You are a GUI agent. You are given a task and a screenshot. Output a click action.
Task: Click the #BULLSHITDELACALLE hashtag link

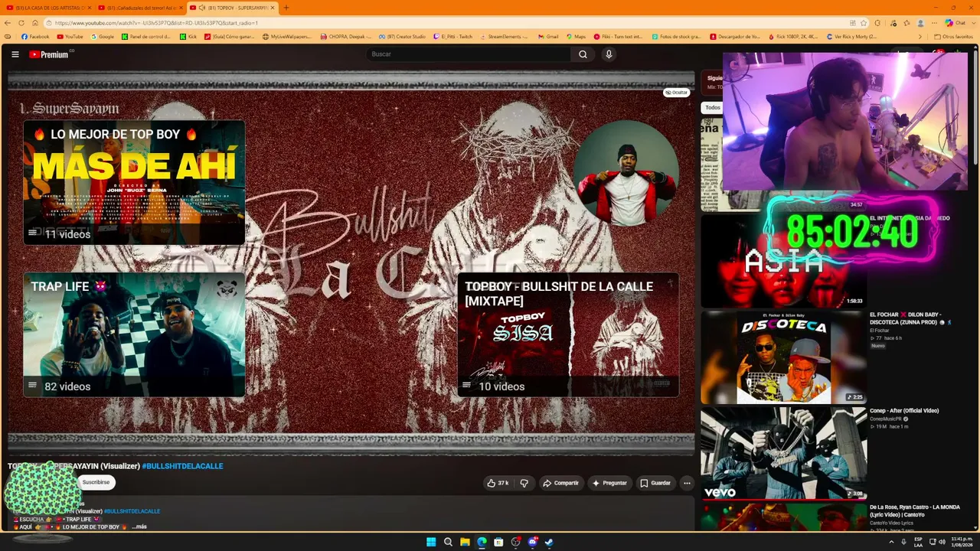182,466
